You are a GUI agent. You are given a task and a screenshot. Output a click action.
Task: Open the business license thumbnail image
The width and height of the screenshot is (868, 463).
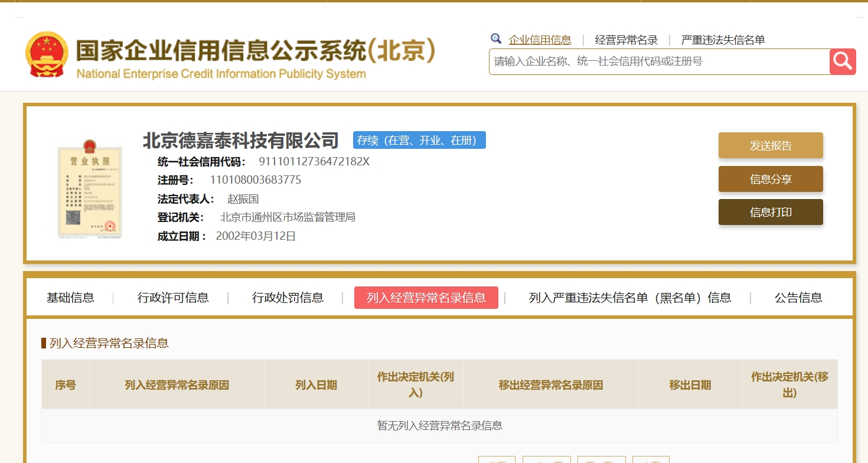pos(90,189)
